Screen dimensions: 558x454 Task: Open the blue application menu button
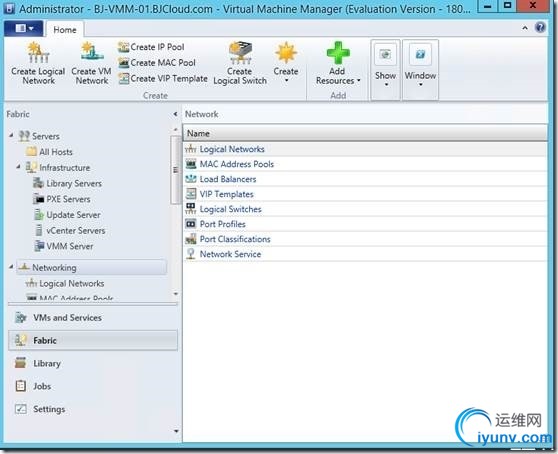click(x=24, y=28)
